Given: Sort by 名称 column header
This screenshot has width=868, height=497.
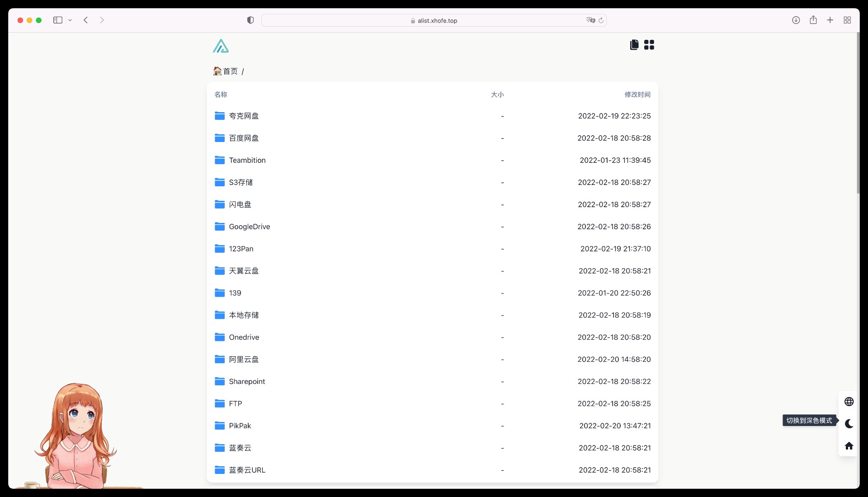Looking at the screenshot, I should (221, 95).
